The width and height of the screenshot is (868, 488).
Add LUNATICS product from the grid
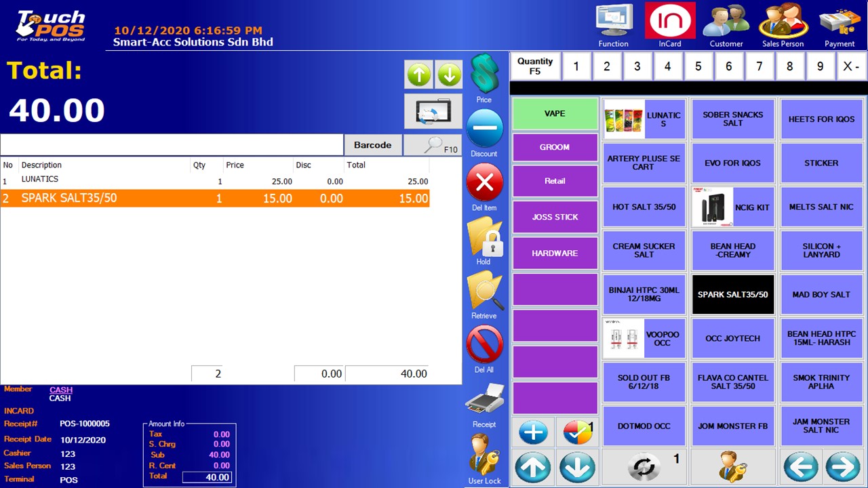pos(644,119)
